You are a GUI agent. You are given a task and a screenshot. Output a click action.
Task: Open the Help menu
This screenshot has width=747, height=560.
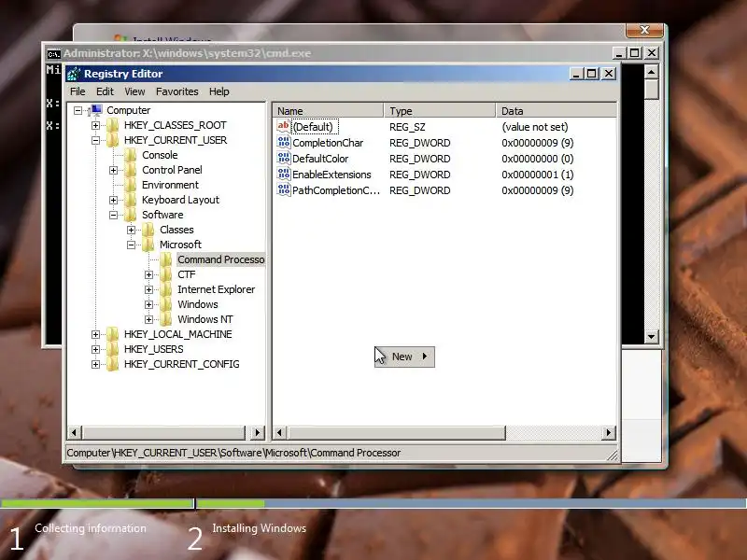click(x=219, y=91)
